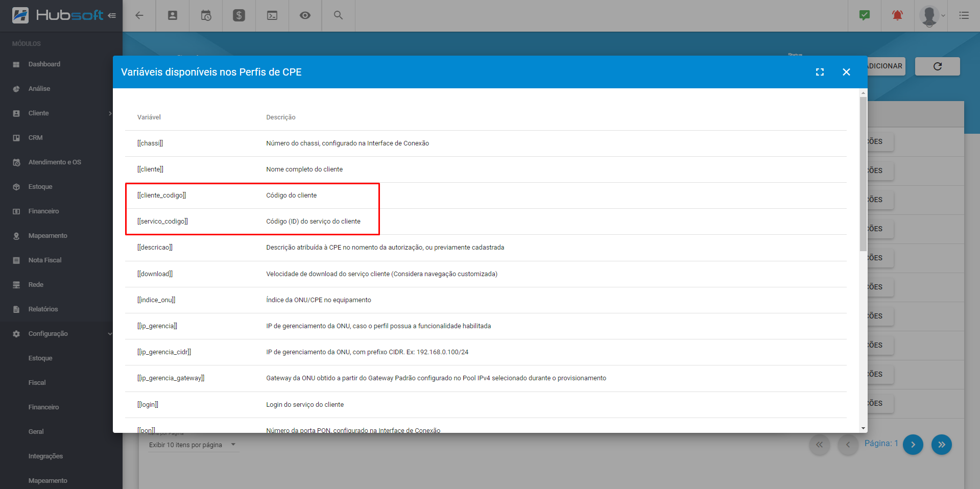Click the ADICIONAR button behind the dialog
980x489 pixels.
coord(886,66)
